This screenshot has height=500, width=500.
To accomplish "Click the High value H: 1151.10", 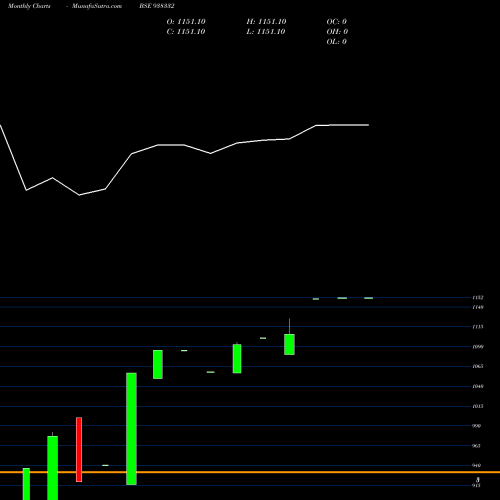I will tap(266, 22).
